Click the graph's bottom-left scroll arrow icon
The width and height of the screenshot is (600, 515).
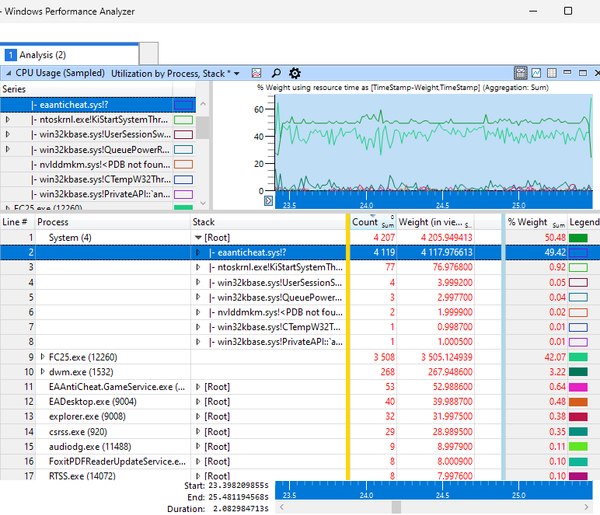point(267,202)
